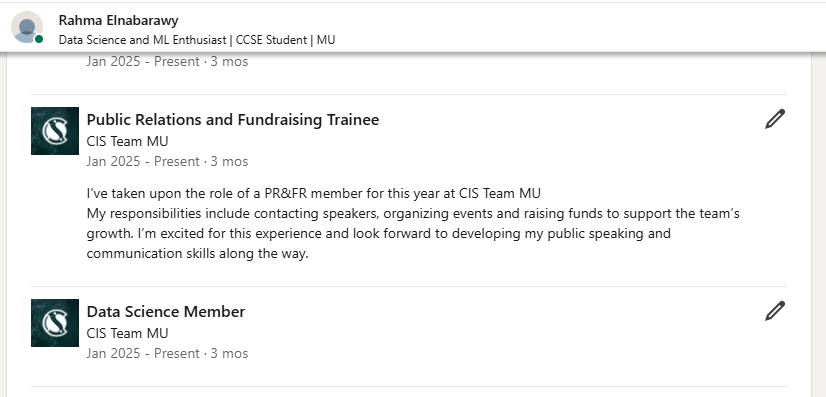Click the line starting "I've taken upon the role"
The image size is (826, 397).
[x=313, y=194]
